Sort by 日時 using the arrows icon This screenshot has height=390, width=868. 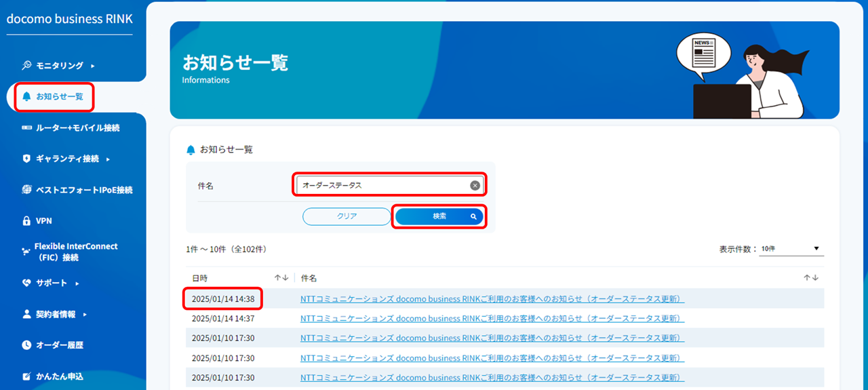[x=281, y=278]
